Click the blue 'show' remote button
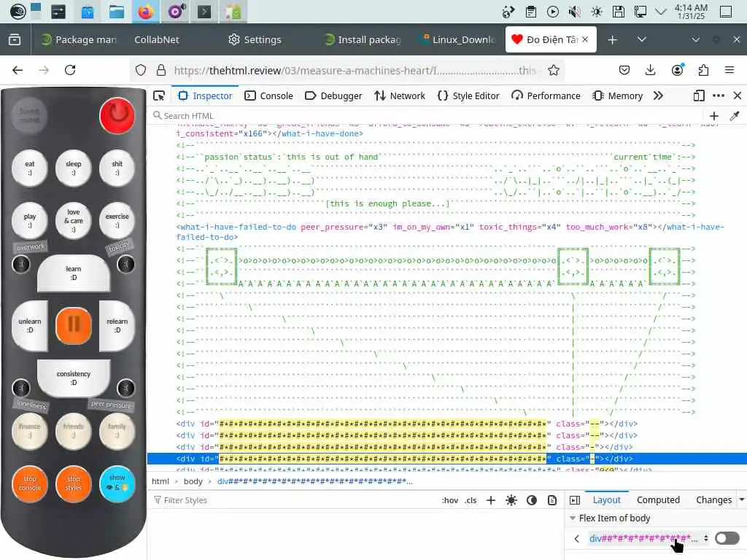Image resolution: width=747 pixels, height=560 pixels. [117, 483]
